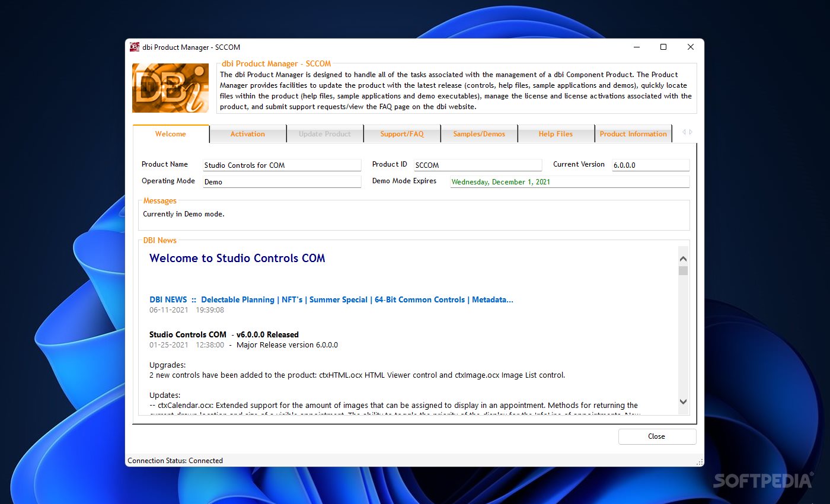Open the Help Files tab

click(x=556, y=134)
